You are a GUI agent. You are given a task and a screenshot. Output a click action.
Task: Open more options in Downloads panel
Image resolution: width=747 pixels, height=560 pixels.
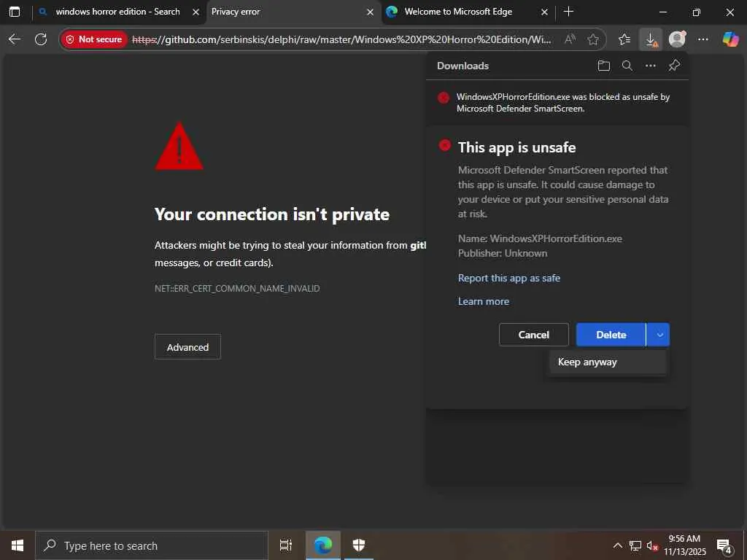point(651,66)
